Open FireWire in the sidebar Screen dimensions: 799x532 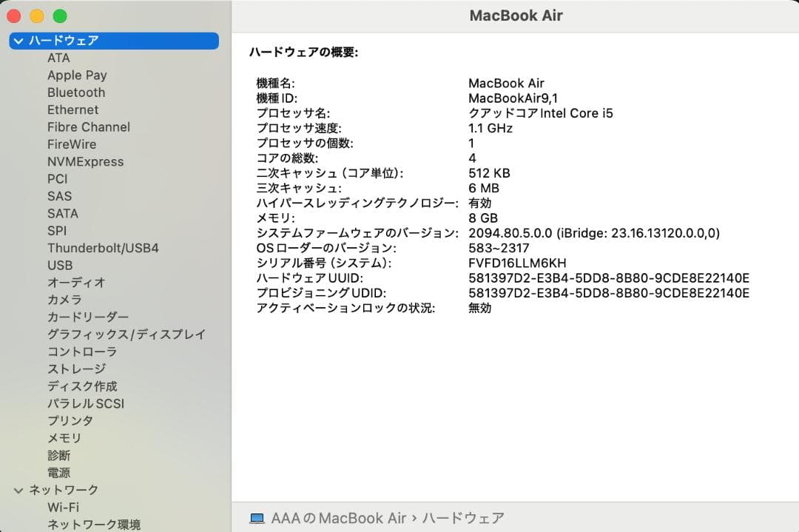coord(72,145)
